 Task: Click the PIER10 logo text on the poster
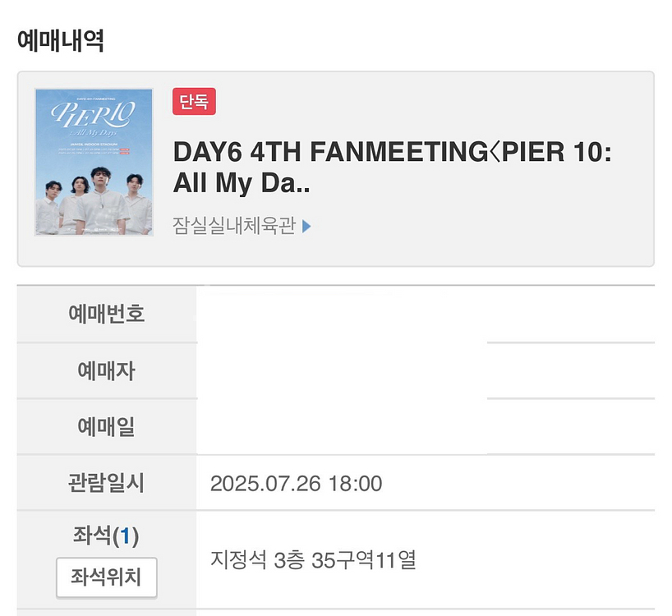[93, 115]
